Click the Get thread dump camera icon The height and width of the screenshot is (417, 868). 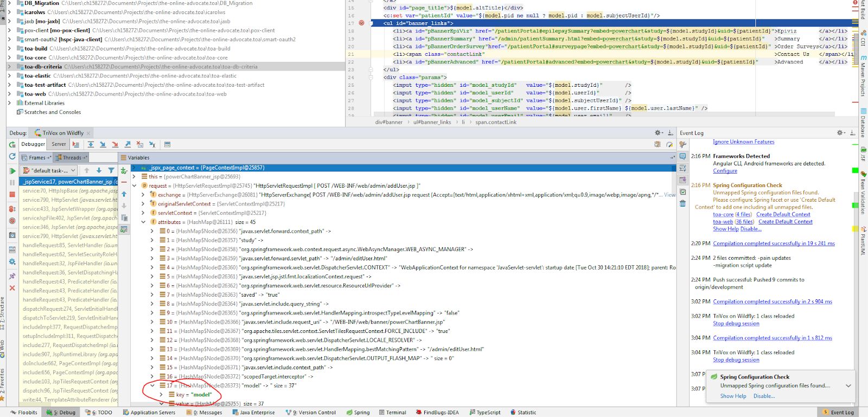[12, 235]
